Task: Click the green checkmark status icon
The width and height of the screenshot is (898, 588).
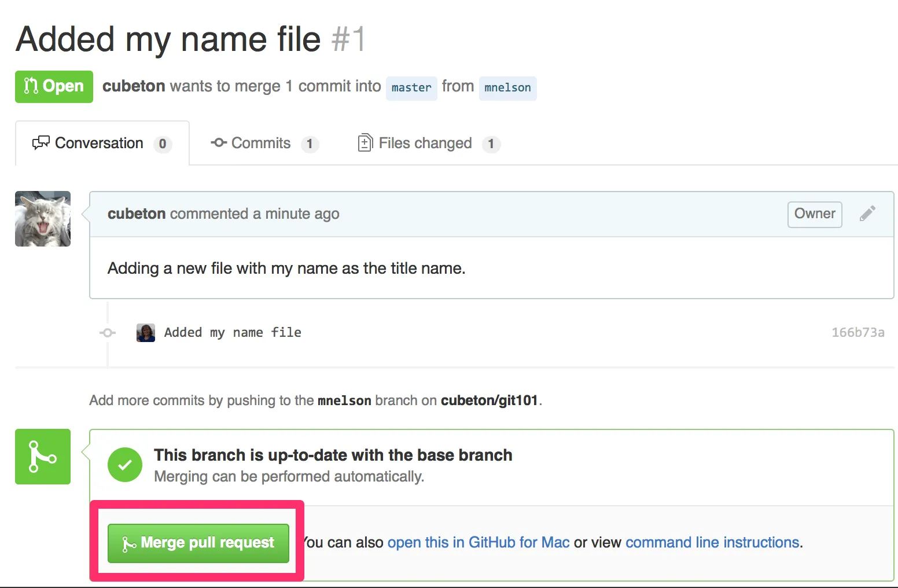Action: click(x=125, y=465)
